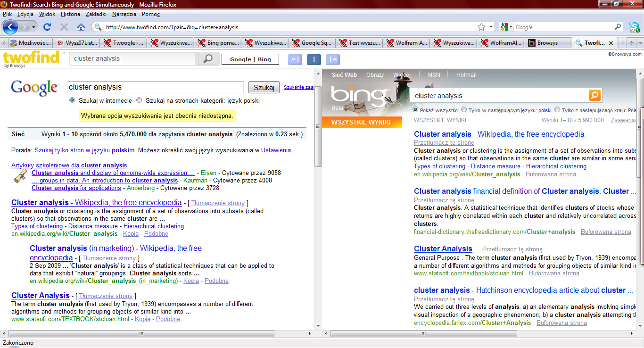Open the Firefox home page icon
This screenshot has height=348, width=644.
coord(81,27)
